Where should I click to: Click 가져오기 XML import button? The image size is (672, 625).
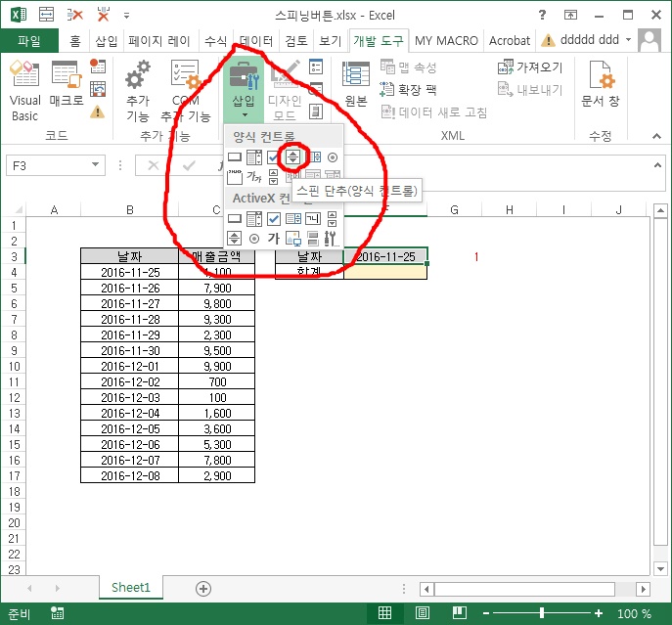coord(530,67)
